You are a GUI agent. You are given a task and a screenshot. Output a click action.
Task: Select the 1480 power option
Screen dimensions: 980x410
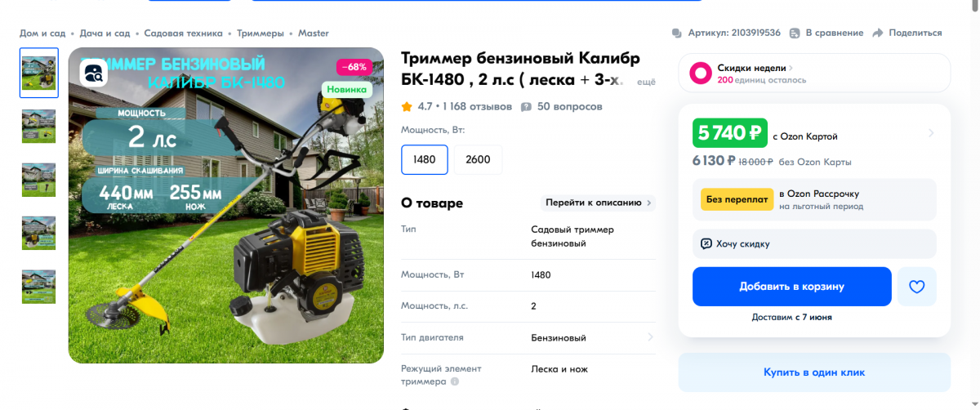(425, 159)
